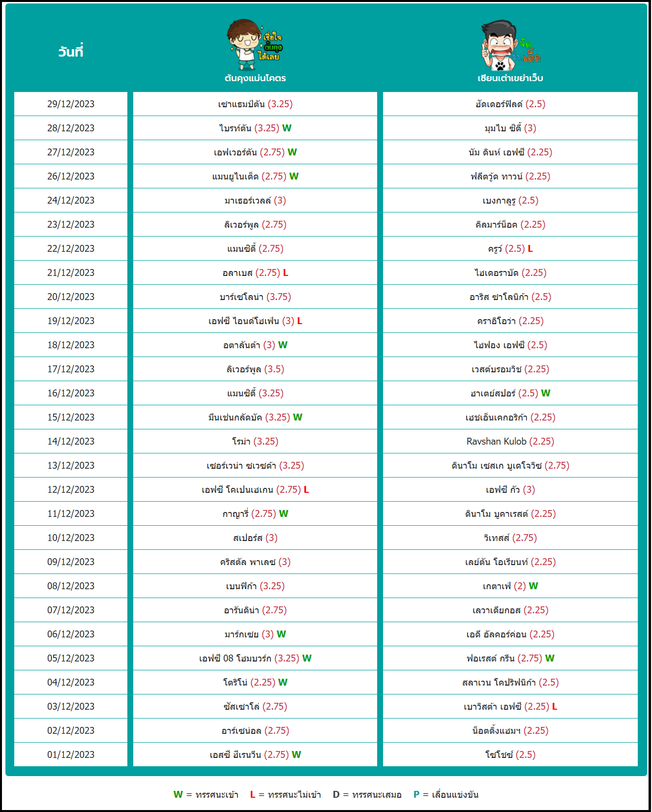
Task: Click the ไบรท์ตัน (3.25) W entry
Action: 255,128
